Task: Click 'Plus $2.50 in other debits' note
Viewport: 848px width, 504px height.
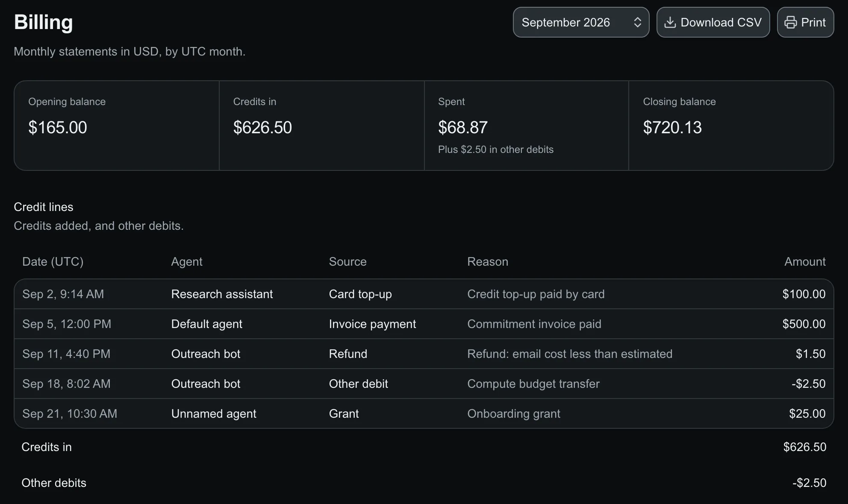Action: [x=496, y=149]
